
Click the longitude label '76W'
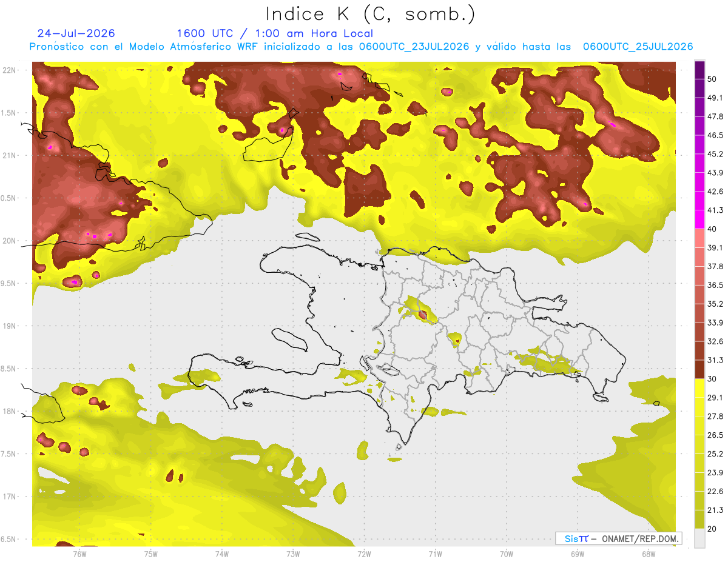[x=79, y=554]
